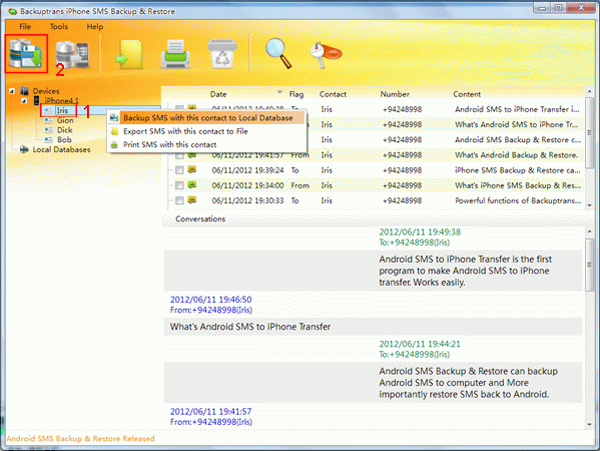Image resolution: width=600 pixels, height=451 pixels.
Task: Check the checkbox for message dated 19:30:33
Action: coord(179,200)
